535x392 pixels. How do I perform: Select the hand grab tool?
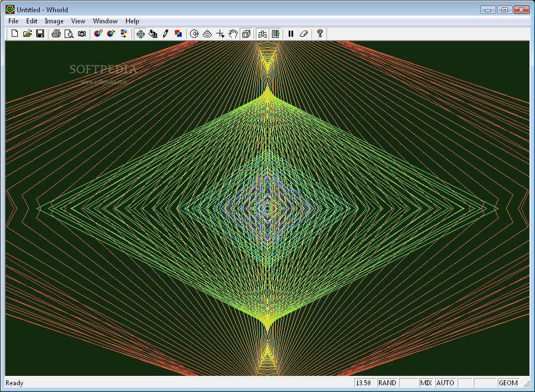pyautogui.click(x=233, y=33)
